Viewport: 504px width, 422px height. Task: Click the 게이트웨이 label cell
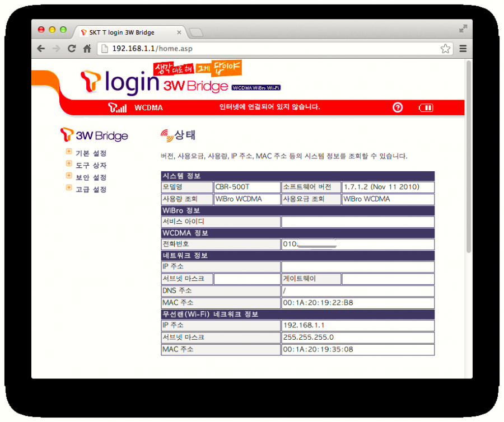(311, 279)
